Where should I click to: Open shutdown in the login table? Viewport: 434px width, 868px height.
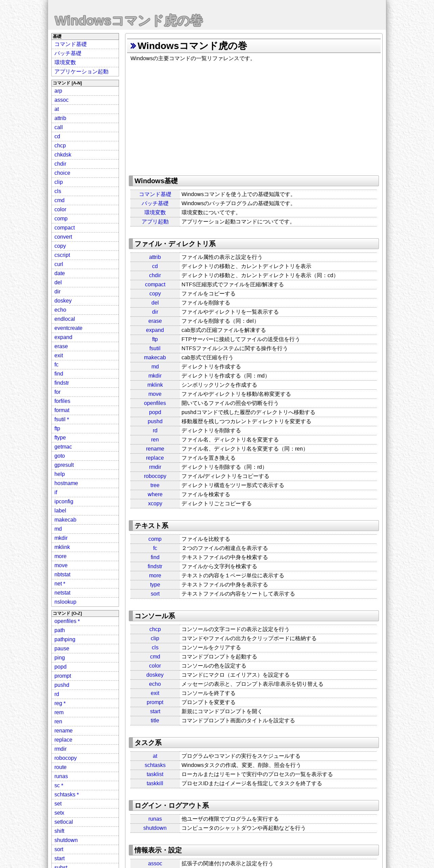pyautogui.click(x=155, y=828)
